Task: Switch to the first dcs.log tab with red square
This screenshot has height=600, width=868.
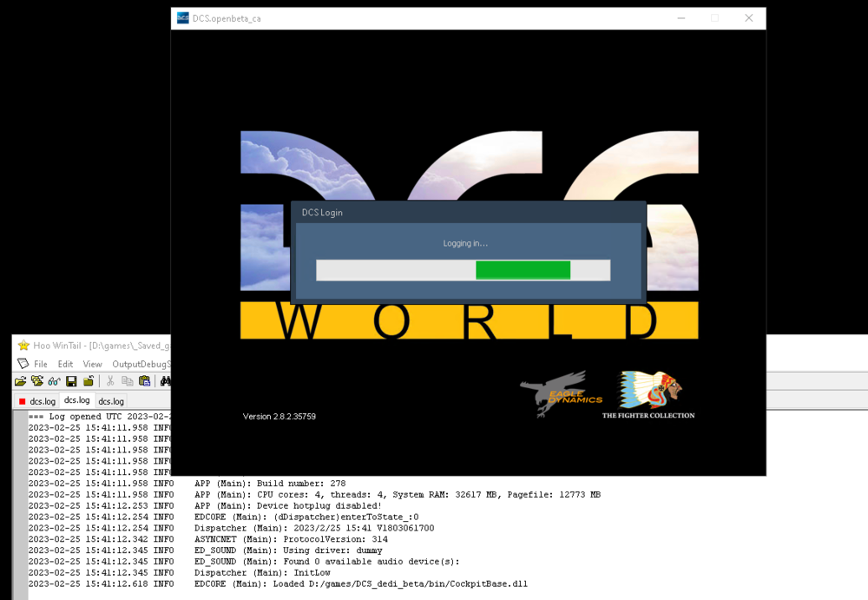Action: [37, 401]
